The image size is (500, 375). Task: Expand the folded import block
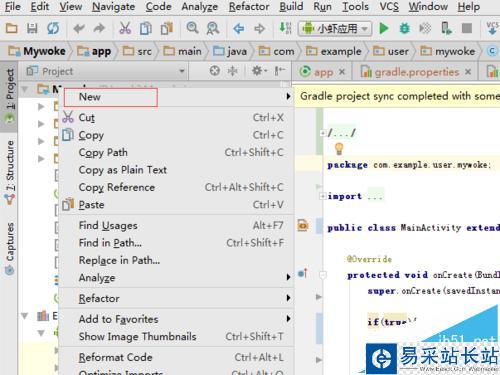322,196
